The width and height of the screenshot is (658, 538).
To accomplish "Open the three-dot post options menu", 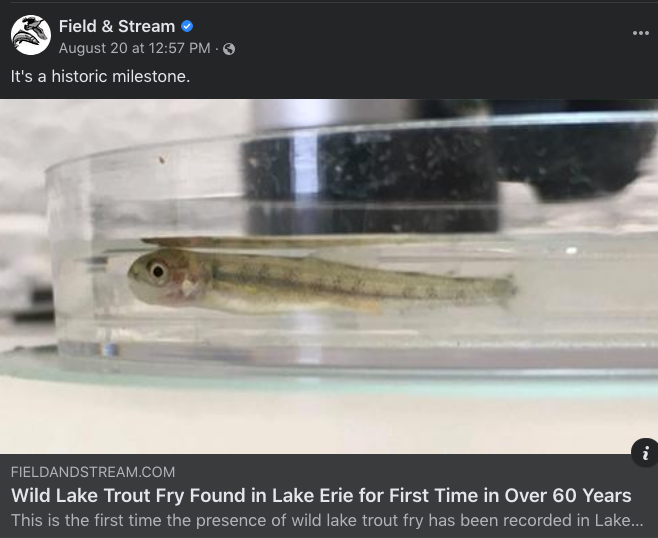I will tap(640, 33).
